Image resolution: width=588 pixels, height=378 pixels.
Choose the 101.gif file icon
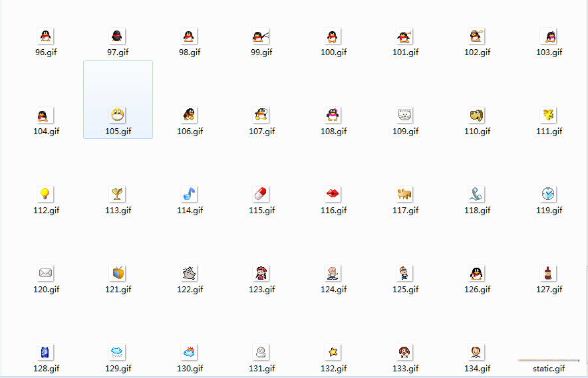coord(404,36)
